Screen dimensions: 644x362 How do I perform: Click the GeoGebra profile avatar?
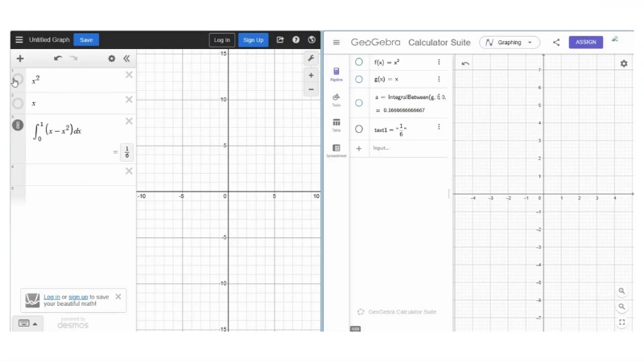click(615, 39)
